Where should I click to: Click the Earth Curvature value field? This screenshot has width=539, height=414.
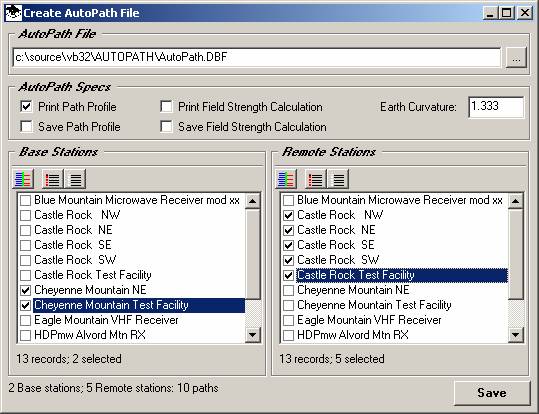click(496, 107)
